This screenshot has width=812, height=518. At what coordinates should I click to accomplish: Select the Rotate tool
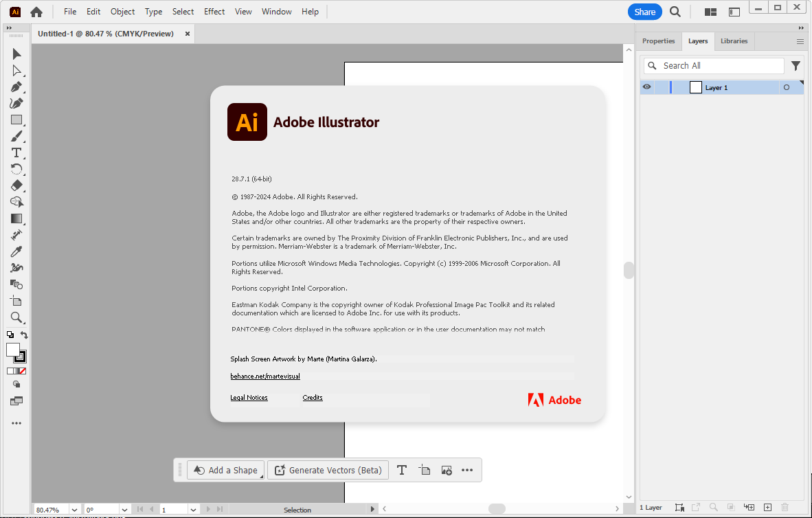pyautogui.click(x=16, y=169)
